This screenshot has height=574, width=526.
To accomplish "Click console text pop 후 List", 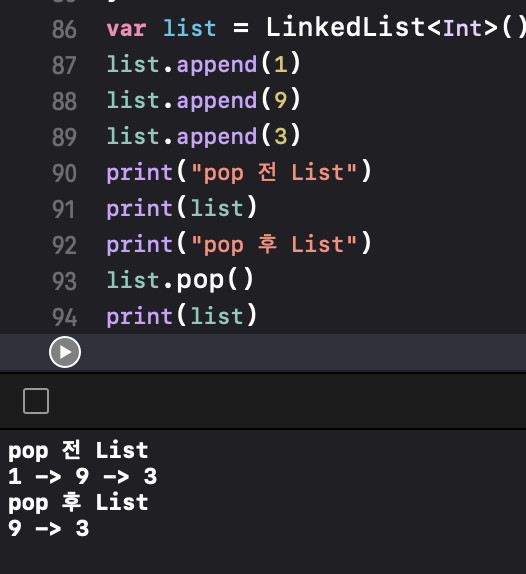I will click(x=78, y=502).
